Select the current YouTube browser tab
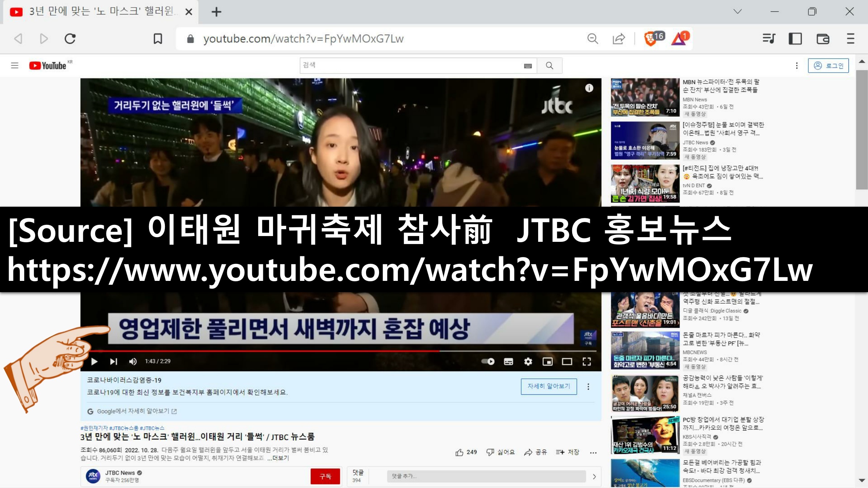The image size is (868, 488). (101, 12)
